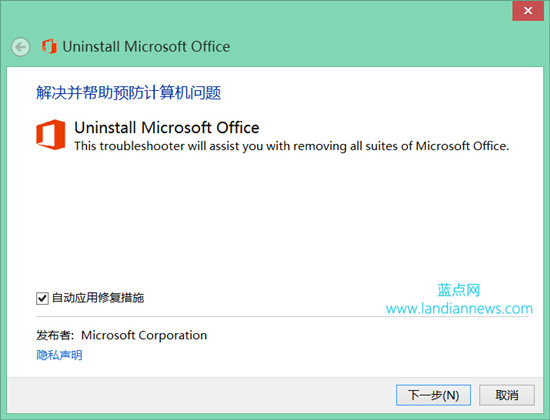
Task: Click the 发布者 label
Action: [x=55, y=335]
